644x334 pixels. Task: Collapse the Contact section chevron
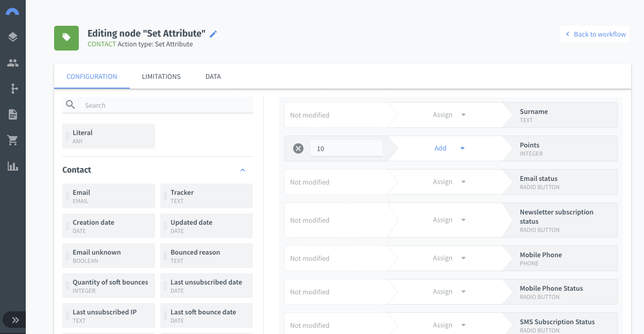click(243, 170)
